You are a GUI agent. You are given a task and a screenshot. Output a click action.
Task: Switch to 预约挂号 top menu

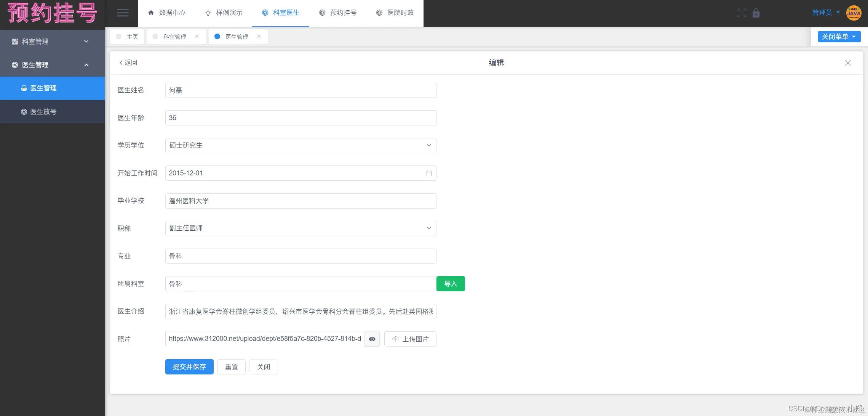(x=338, y=13)
